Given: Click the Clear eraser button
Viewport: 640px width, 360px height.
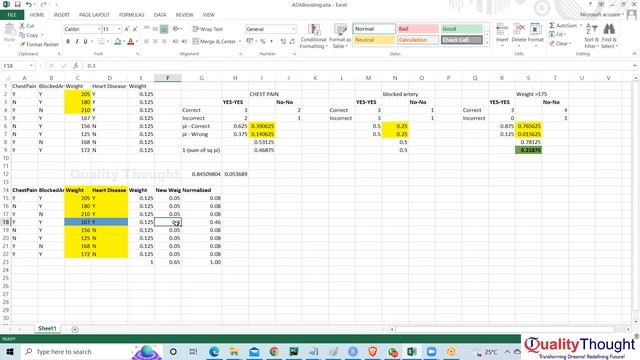Looking at the screenshot, I should 560,44.
